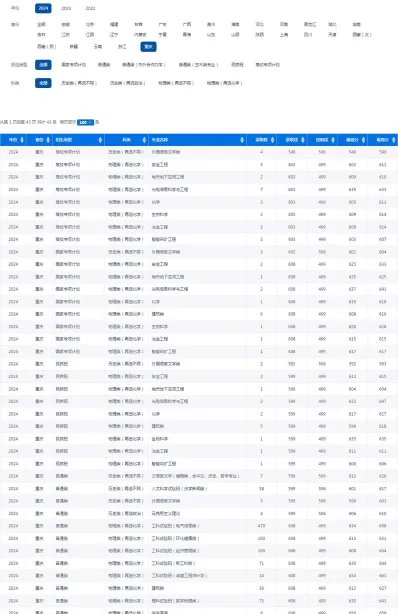Sort by 最高分 column arrows
Screen dimensions: 398x614
pyautogui.click(x=394, y=140)
